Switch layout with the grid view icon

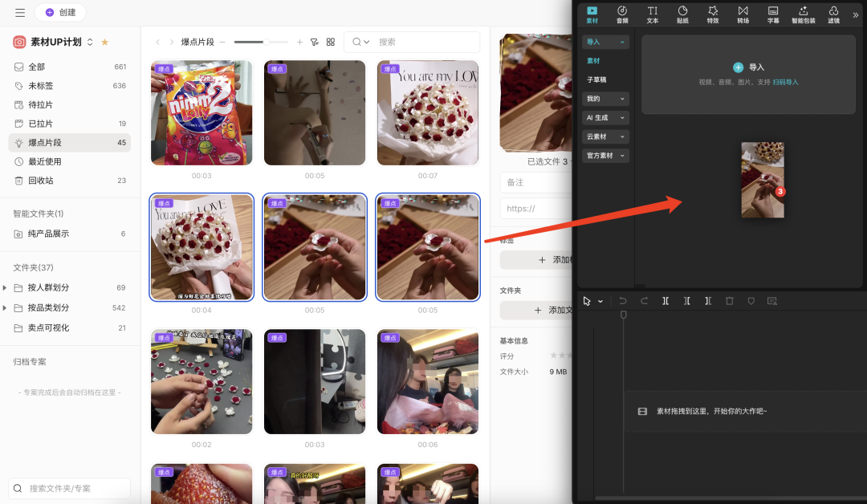331,42
